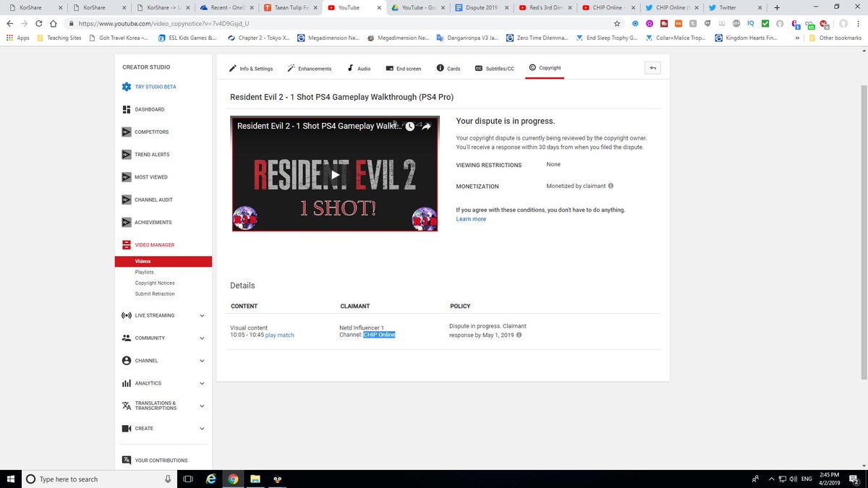The image size is (868, 488).
Task: Click the Resident Evil 2 video title overlay
Action: (320, 126)
